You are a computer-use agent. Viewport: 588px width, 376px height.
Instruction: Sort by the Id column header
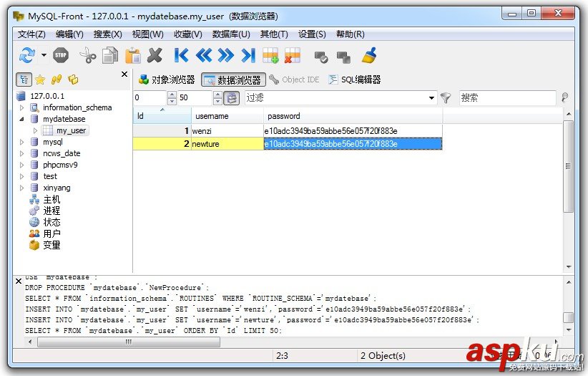pos(162,116)
